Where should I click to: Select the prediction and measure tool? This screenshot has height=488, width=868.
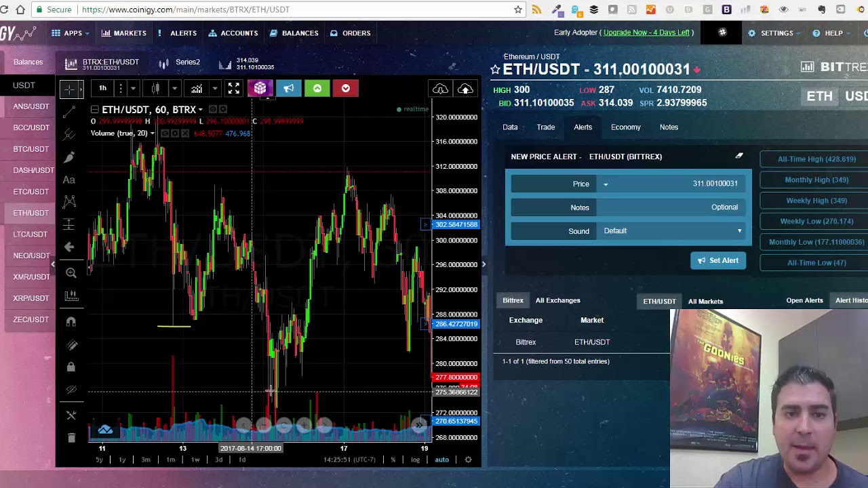point(69,224)
